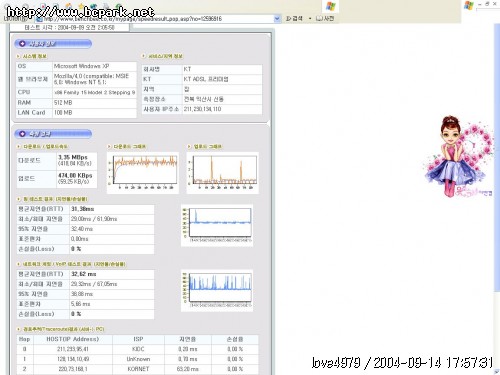Click the '32.40 ms' 95% latency value
The image size is (500, 375).
pyautogui.click(x=82, y=229)
